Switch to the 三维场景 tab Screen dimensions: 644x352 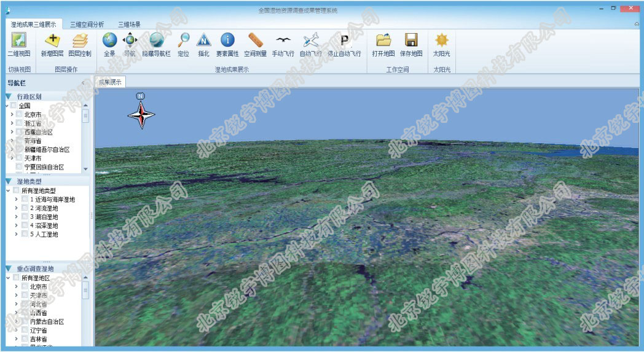[129, 25]
